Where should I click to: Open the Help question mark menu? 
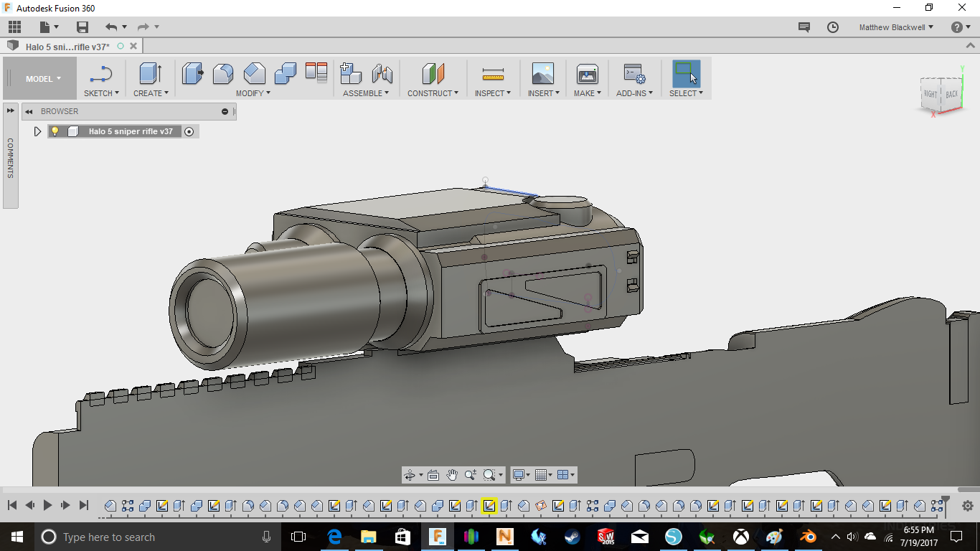tap(960, 27)
